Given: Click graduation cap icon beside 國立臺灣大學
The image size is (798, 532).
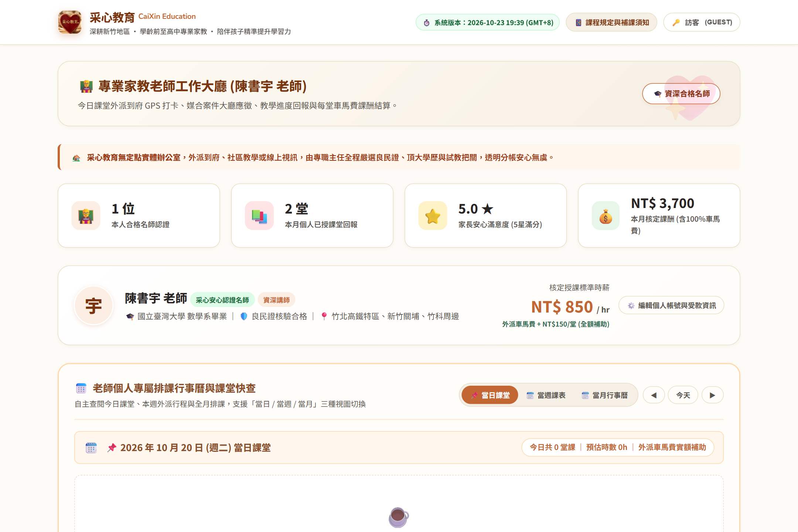Looking at the screenshot, I should click(x=130, y=317).
